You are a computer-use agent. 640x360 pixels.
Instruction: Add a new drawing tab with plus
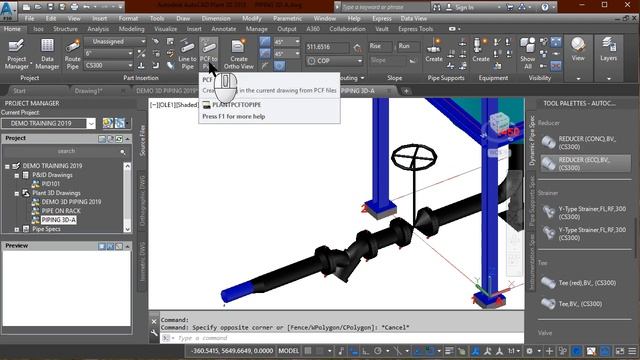[x=406, y=91]
